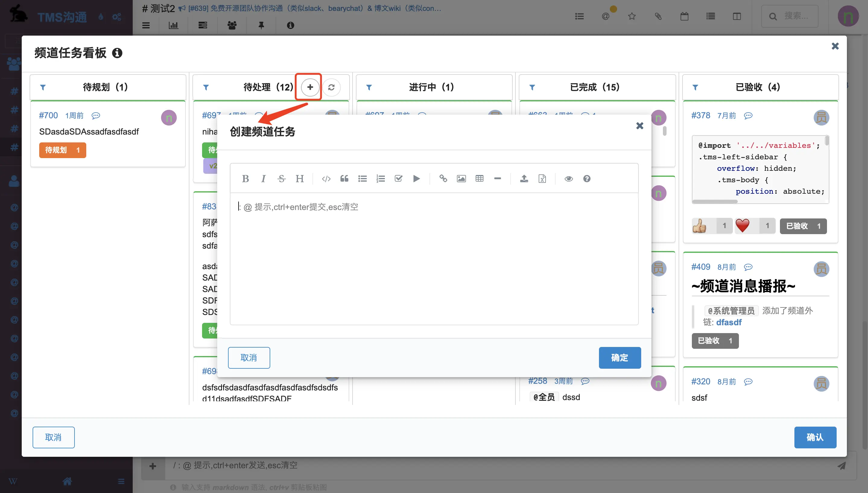This screenshot has height=493, width=868.
Task: Click the play-triangle editor toolbar icon
Action: [417, 178]
